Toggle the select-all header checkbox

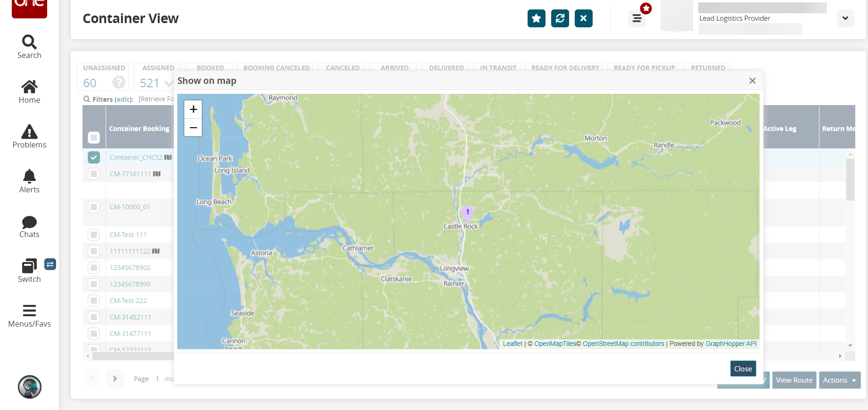[x=94, y=138]
